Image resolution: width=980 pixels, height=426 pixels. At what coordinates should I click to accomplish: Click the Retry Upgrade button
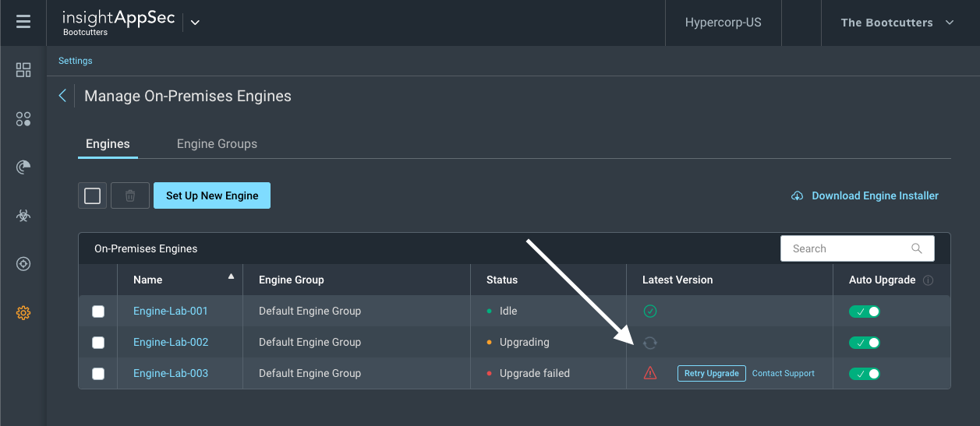(711, 374)
